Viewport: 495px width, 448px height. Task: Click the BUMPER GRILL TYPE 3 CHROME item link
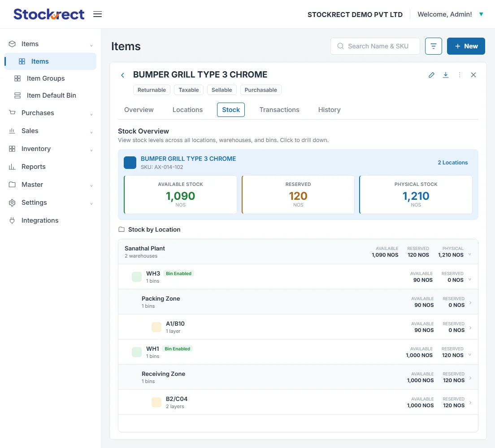point(188,159)
